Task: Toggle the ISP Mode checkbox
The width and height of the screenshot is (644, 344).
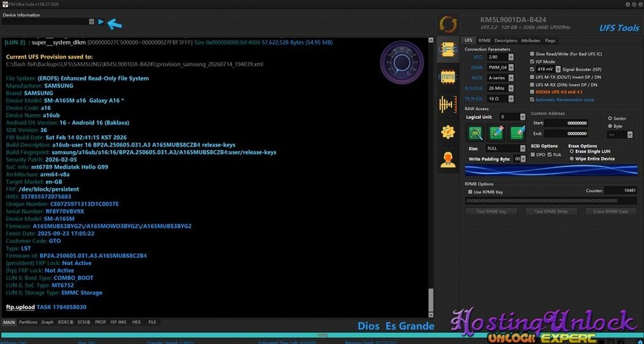Action: tap(532, 61)
